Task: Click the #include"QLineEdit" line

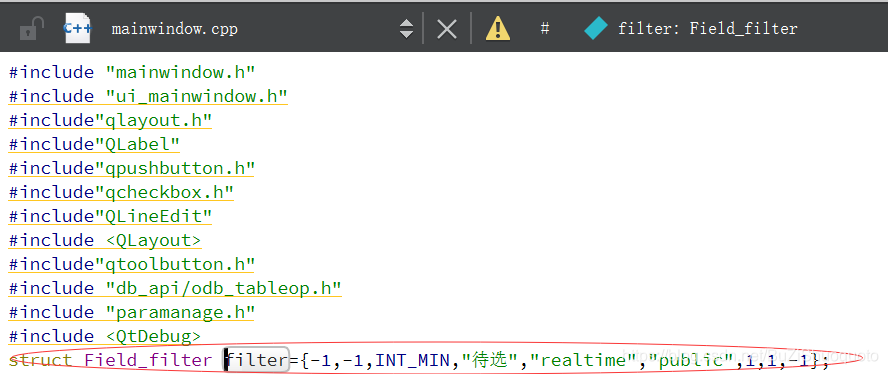Action: coord(110,216)
